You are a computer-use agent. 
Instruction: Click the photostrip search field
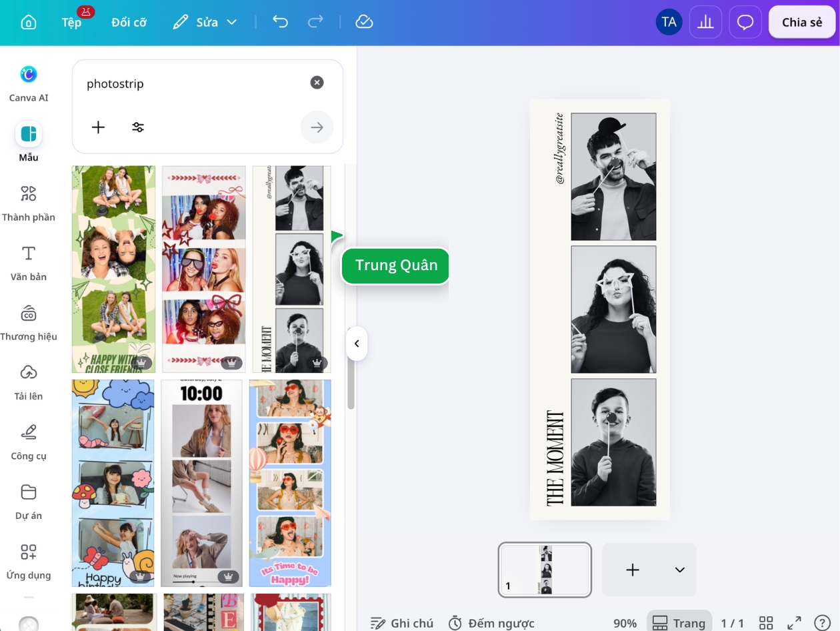pos(193,83)
